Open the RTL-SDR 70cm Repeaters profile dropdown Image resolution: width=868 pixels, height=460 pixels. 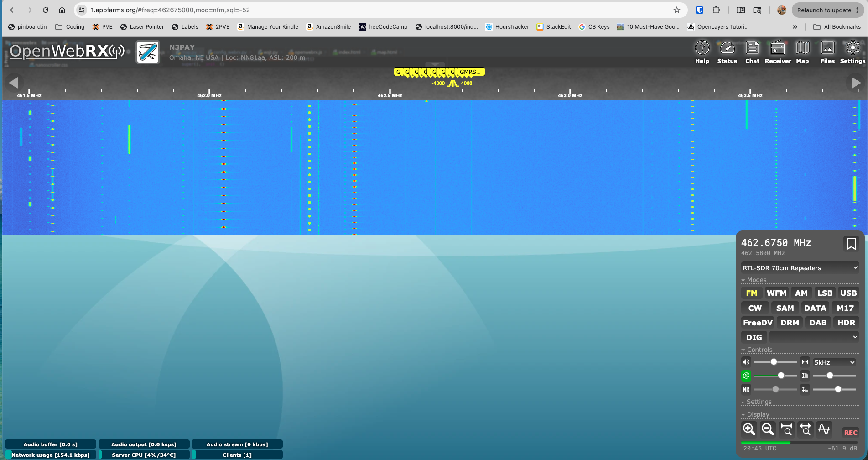point(800,268)
